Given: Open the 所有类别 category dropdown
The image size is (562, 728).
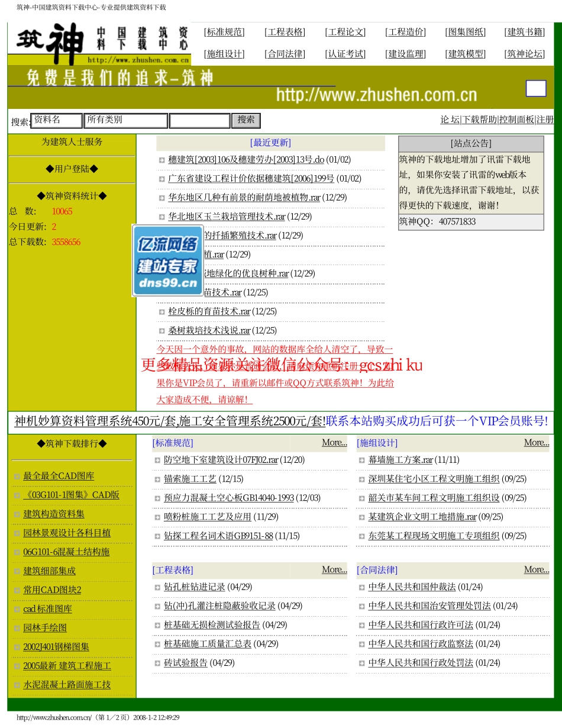Looking at the screenshot, I should coord(125,120).
